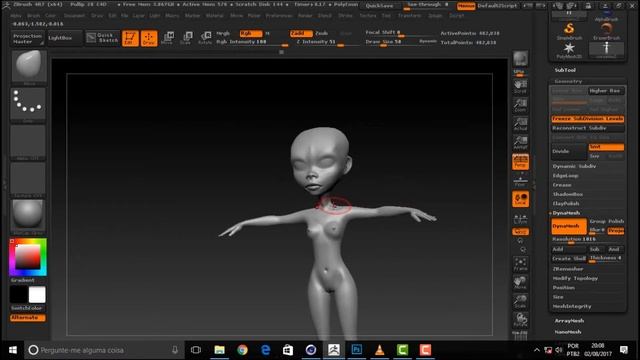The width and height of the screenshot is (640, 360).
Task: Toggle Zadd sculpt mode
Action: [x=301, y=33]
